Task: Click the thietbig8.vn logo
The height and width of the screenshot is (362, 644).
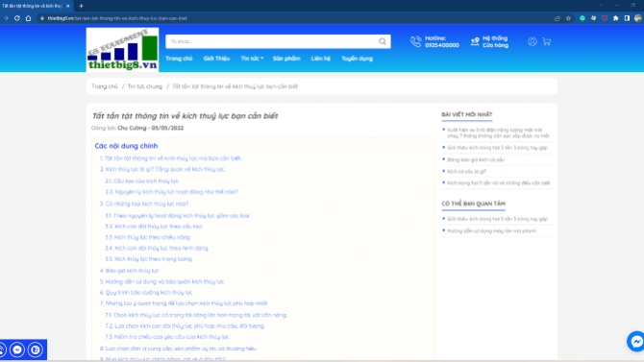Action: coord(122,50)
